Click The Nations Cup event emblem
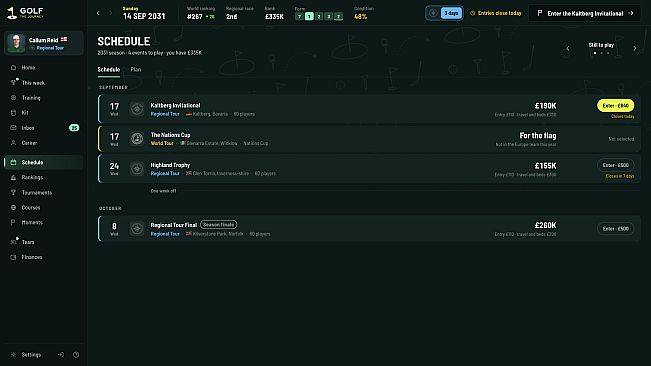The height and width of the screenshot is (366, 651). [x=137, y=139]
